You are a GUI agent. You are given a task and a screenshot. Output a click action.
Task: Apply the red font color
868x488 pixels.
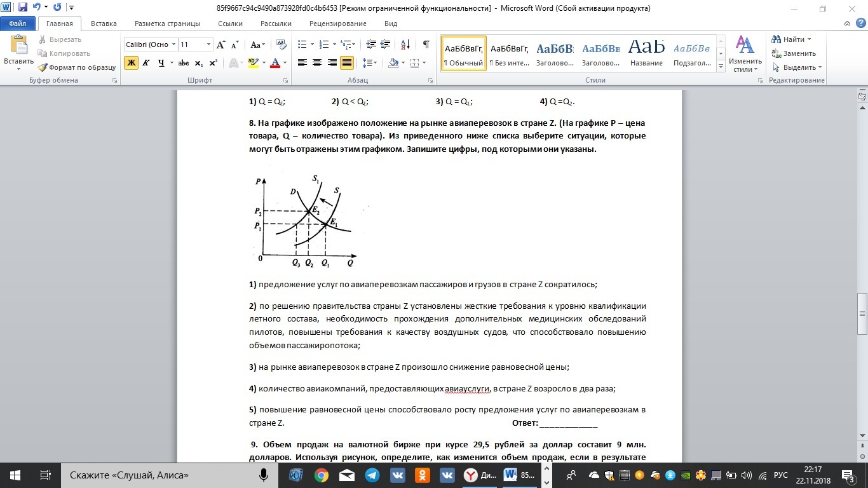[x=275, y=63]
